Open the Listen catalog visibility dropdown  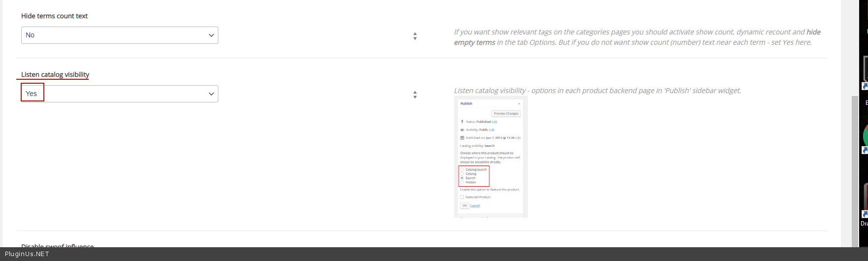[x=120, y=94]
